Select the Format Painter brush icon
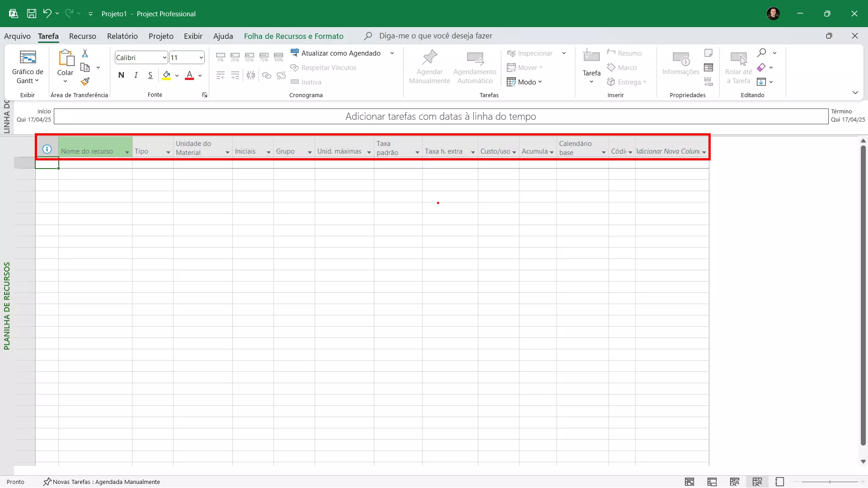The image size is (868, 488). [x=85, y=82]
